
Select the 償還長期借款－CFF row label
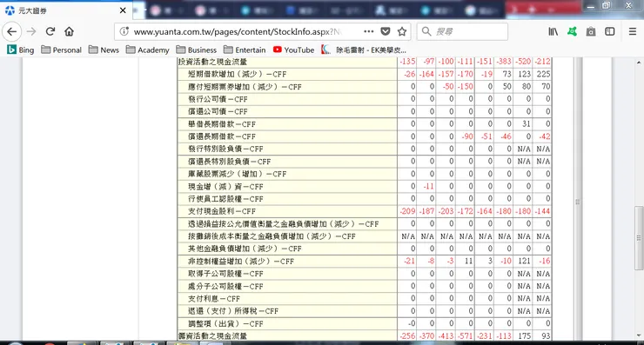[x=222, y=136]
